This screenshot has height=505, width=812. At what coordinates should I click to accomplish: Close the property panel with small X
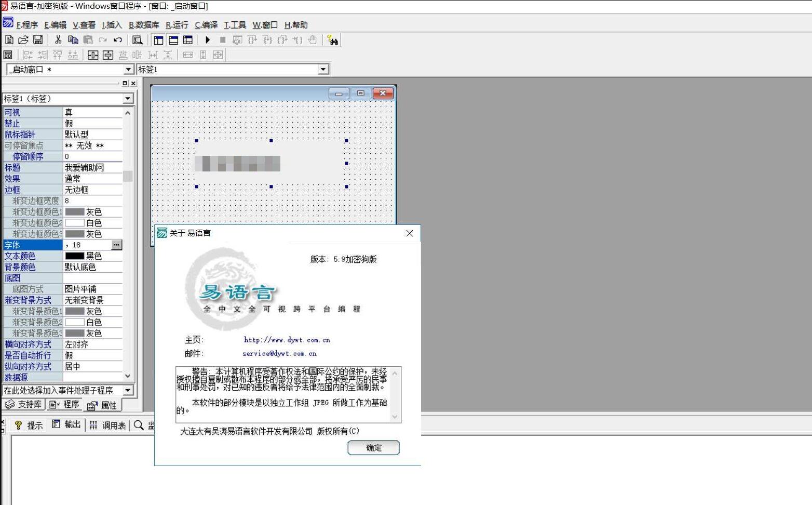133,83
